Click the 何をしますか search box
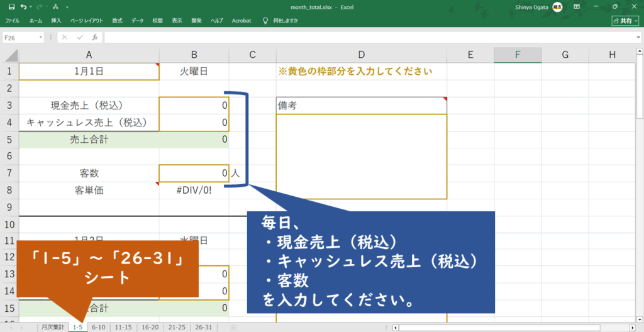Image resolution: width=644 pixels, height=332 pixels. 291,21
